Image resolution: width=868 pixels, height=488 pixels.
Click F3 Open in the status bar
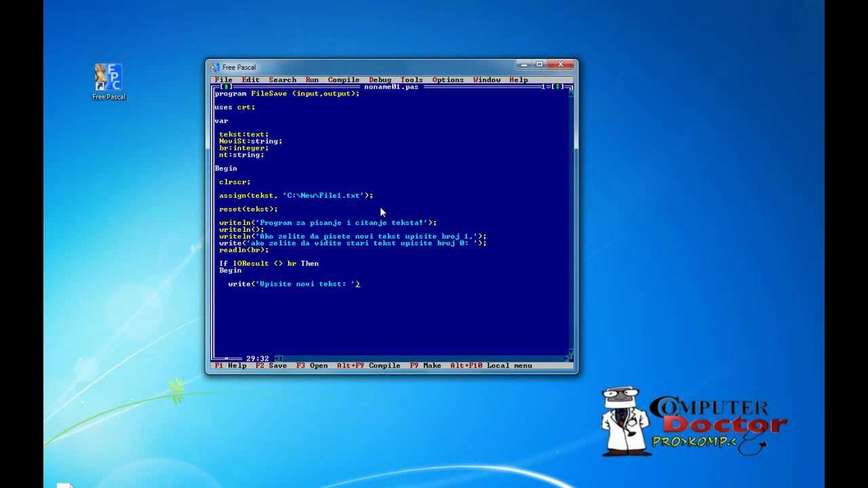pos(312,365)
